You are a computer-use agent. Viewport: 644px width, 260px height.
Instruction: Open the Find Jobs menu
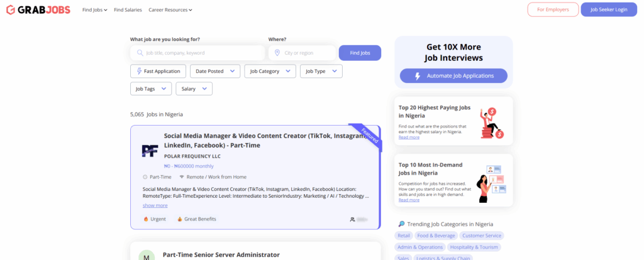coord(94,10)
